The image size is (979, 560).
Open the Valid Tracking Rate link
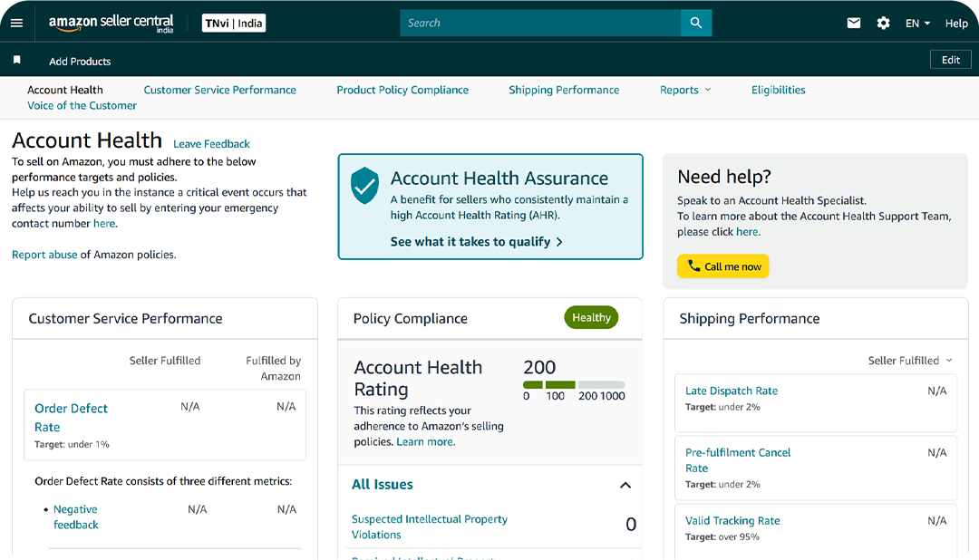(x=732, y=521)
